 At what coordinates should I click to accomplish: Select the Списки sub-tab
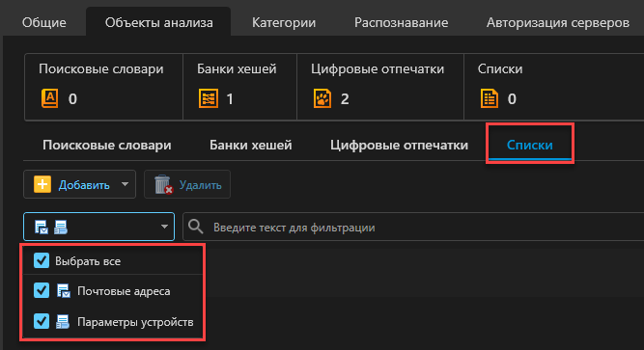pos(529,145)
